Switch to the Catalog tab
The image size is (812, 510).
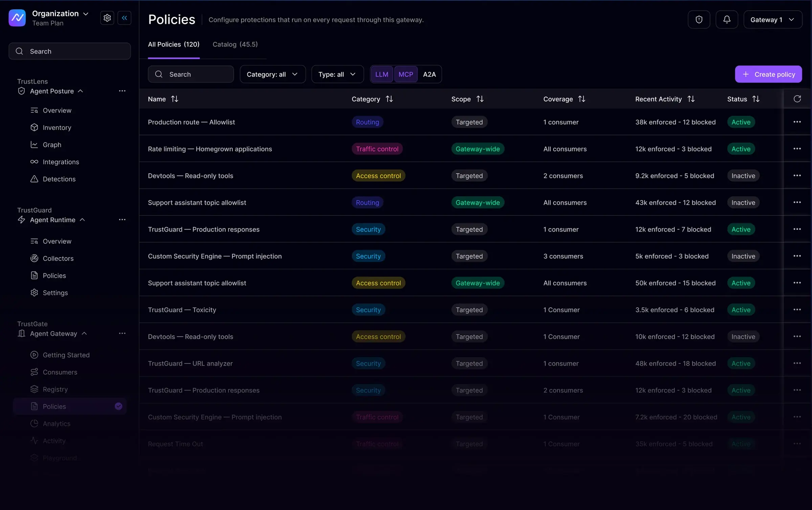(235, 44)
